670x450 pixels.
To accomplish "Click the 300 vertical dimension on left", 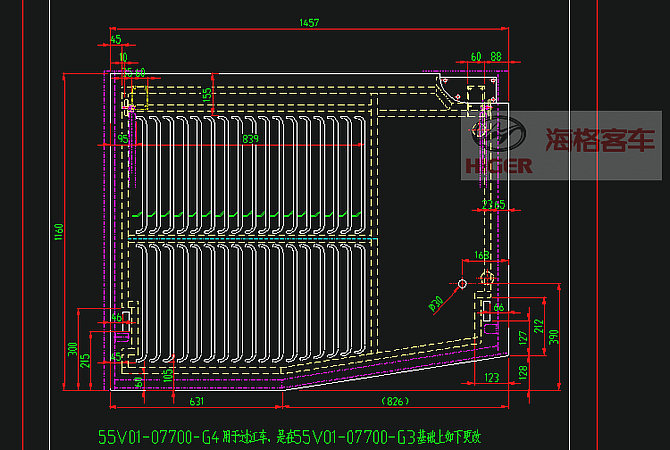I will (71, 349).
